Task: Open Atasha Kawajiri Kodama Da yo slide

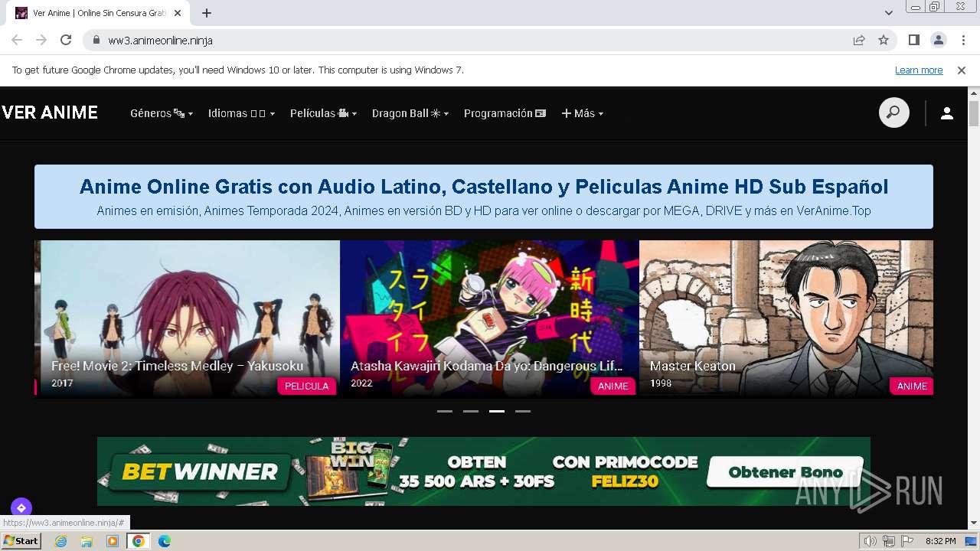Action: click(489, 318)
